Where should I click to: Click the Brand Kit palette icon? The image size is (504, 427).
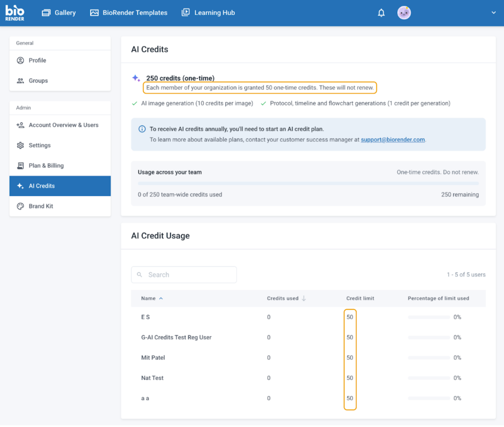(x=20, y=206)
